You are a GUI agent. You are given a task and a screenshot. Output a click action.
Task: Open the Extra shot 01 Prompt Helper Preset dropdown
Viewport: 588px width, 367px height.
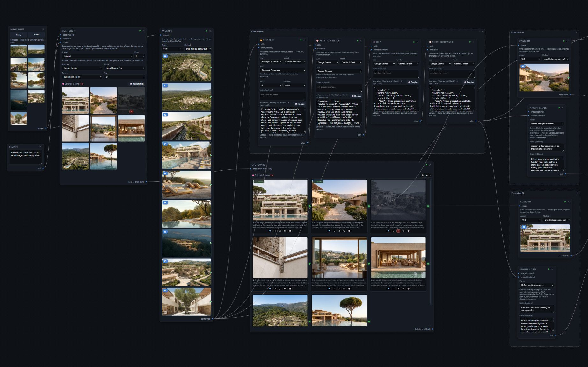[547, 124]
